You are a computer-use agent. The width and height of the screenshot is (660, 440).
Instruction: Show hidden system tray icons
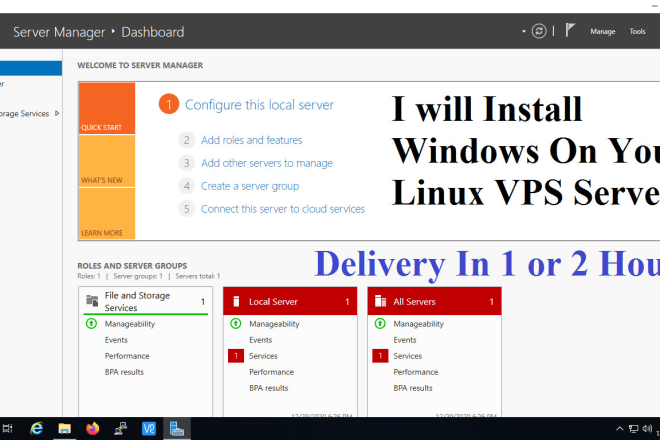point(620,429)
